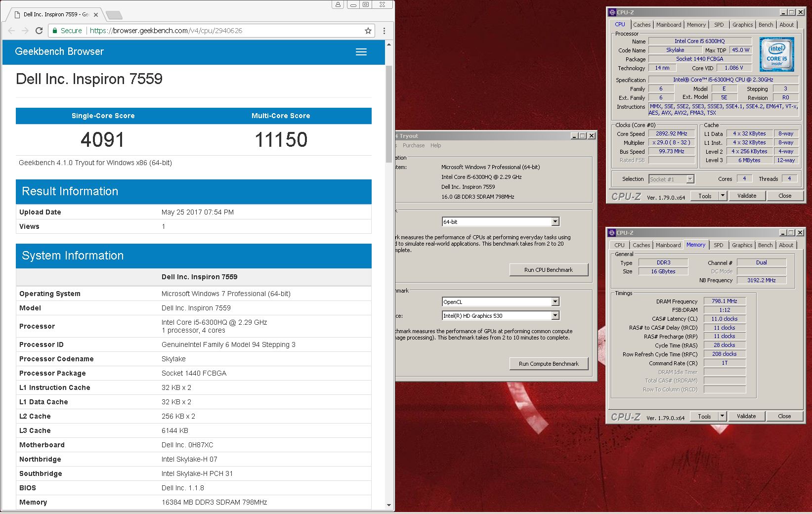Click scrollbar down arrow in browser
Screen dimensions: 812x514
coord(388,505)
